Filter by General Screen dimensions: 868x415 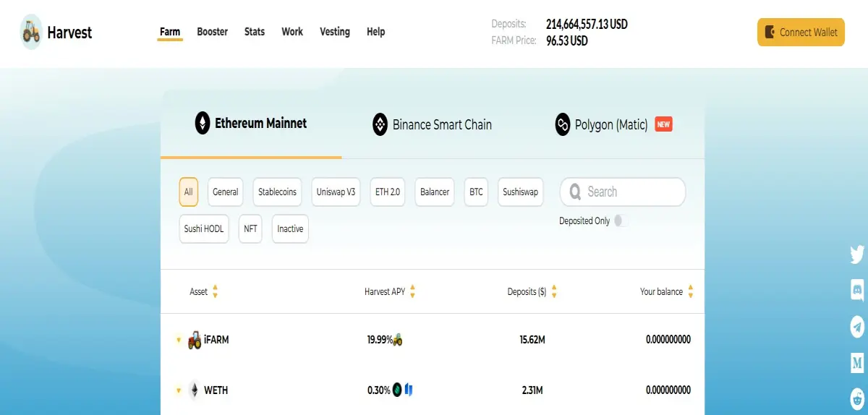pos(226,192)
